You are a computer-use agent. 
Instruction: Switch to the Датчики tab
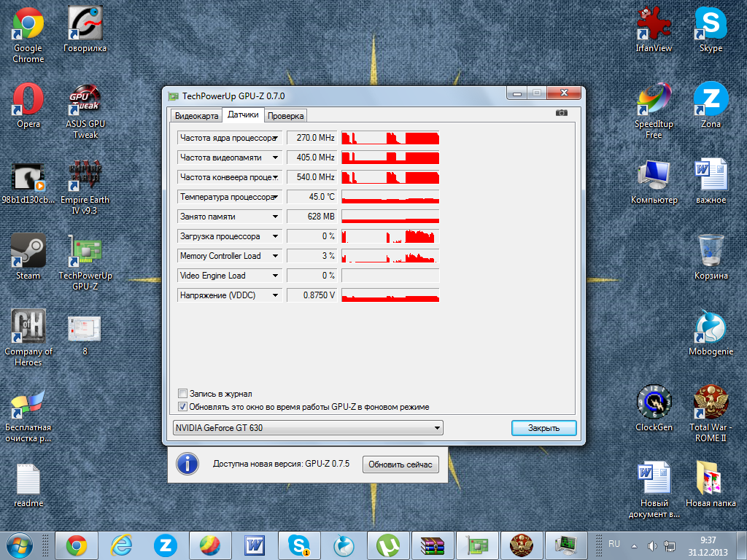click(x=243, y=114)
